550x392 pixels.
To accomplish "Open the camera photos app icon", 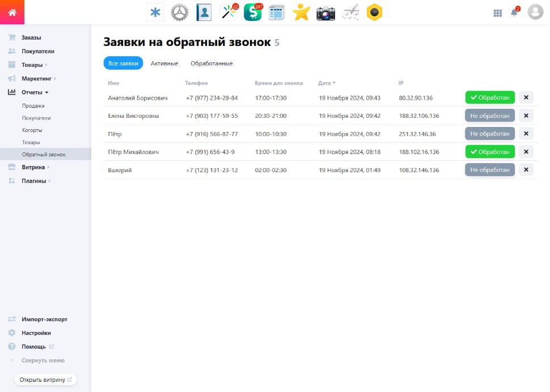I will [x=325, y=12].
